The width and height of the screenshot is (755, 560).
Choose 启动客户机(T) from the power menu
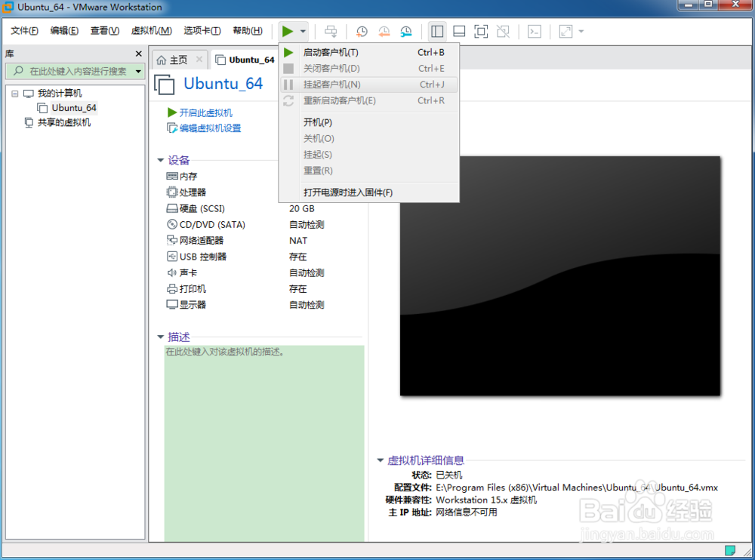(368, 53)
